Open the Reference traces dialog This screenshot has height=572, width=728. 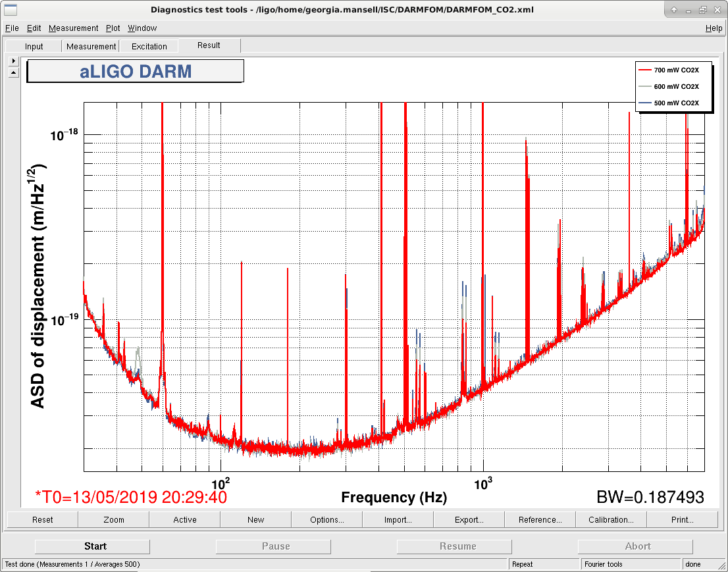point(540,519)
